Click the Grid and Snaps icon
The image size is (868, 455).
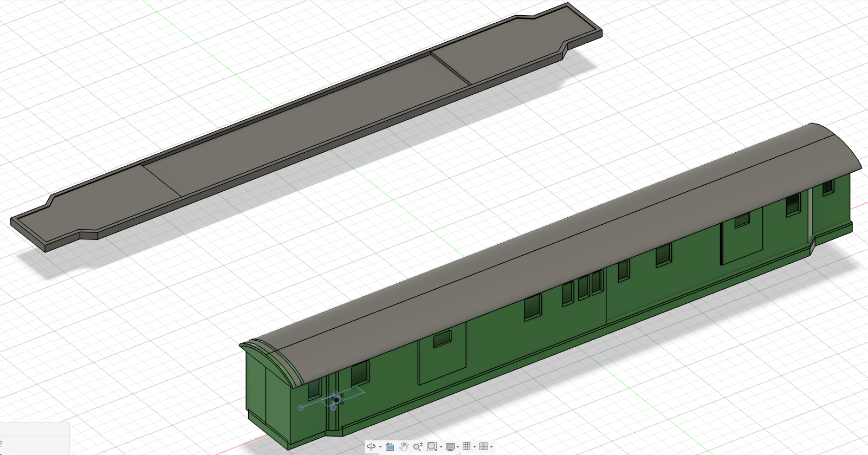(467, 446)
